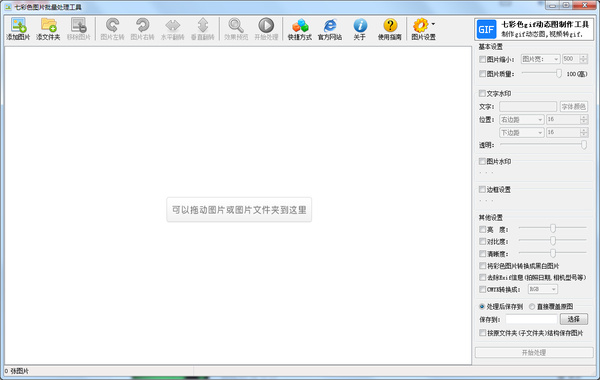Click the 清晰度 sharpness slider handle
Screen dimensions: 600x380
pos(553,253)
